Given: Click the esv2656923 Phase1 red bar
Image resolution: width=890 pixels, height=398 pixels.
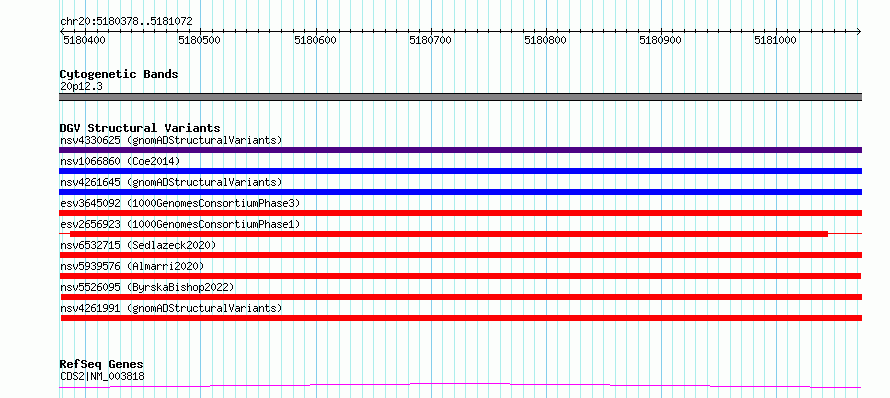Looking at the screenshot, I should click(448, 234).
